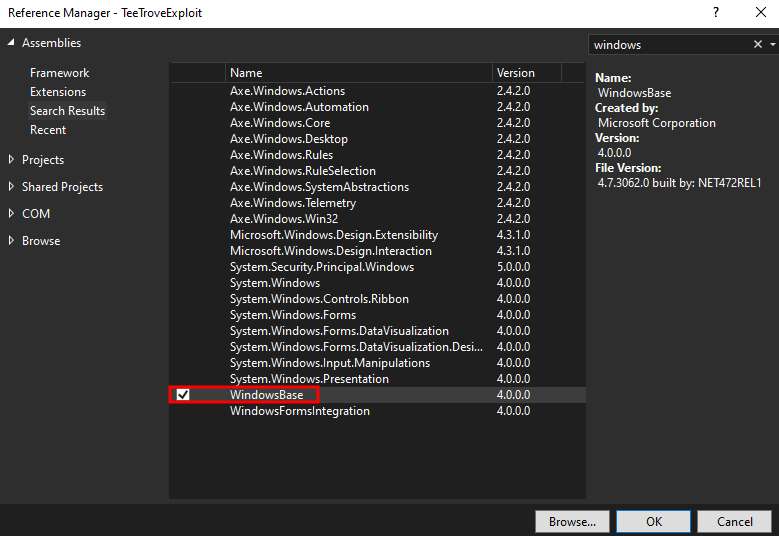Select the Framework category
Viewport: 779px width, 536px height.
point(59,73)
